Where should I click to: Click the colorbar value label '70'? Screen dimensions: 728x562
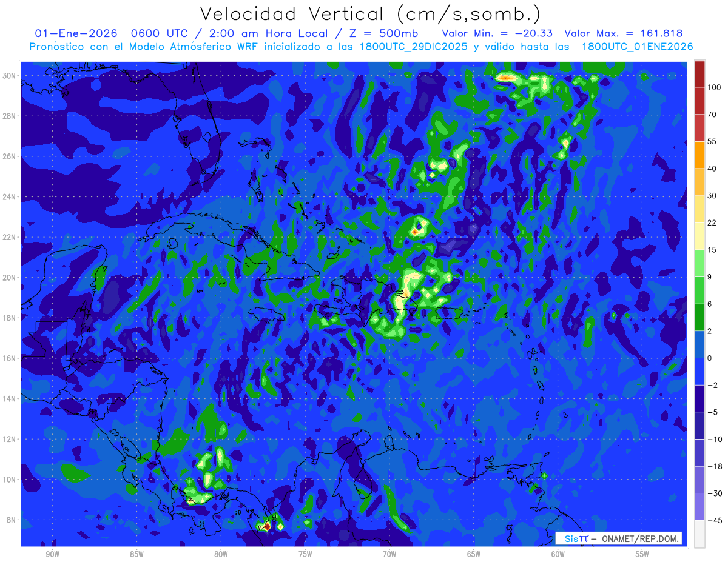click(x=712, y=115)
